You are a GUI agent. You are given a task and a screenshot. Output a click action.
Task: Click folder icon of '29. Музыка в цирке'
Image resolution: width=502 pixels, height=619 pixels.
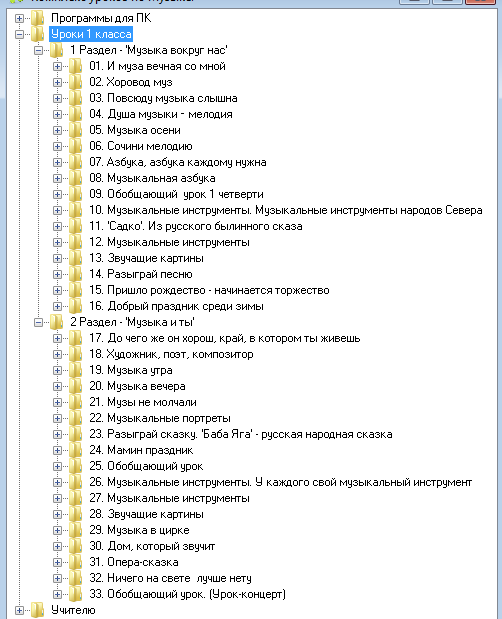pos(75,530)
